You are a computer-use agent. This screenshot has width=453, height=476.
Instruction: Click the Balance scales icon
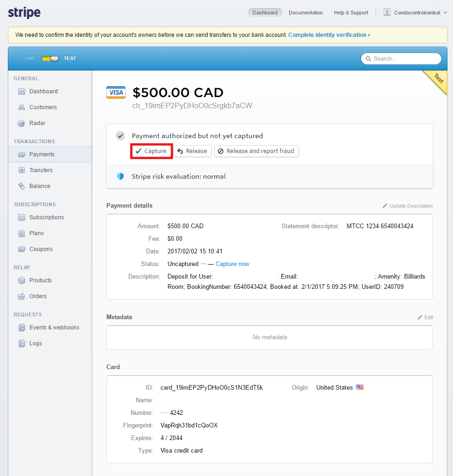point(21,186)
